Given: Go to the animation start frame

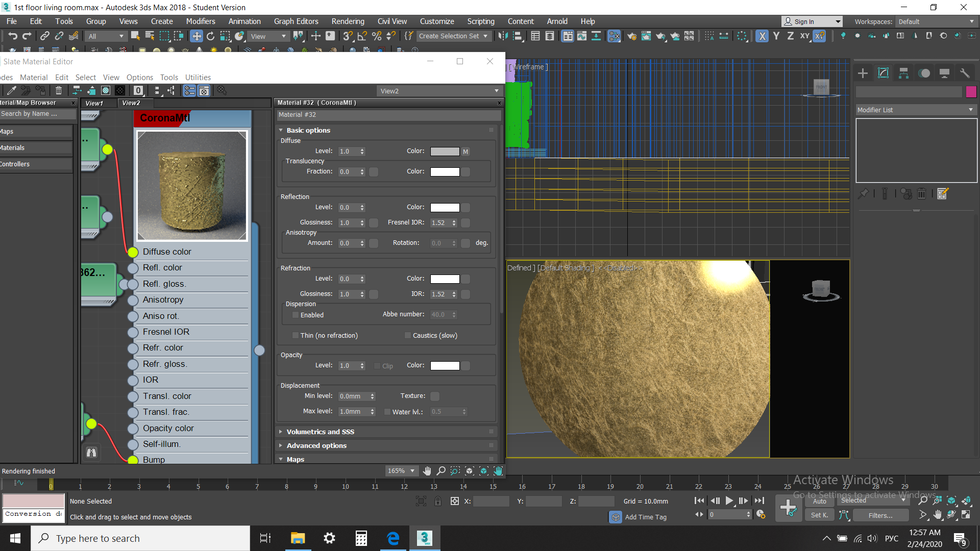Looking at the screenshot, I should [x=699, y=500].
